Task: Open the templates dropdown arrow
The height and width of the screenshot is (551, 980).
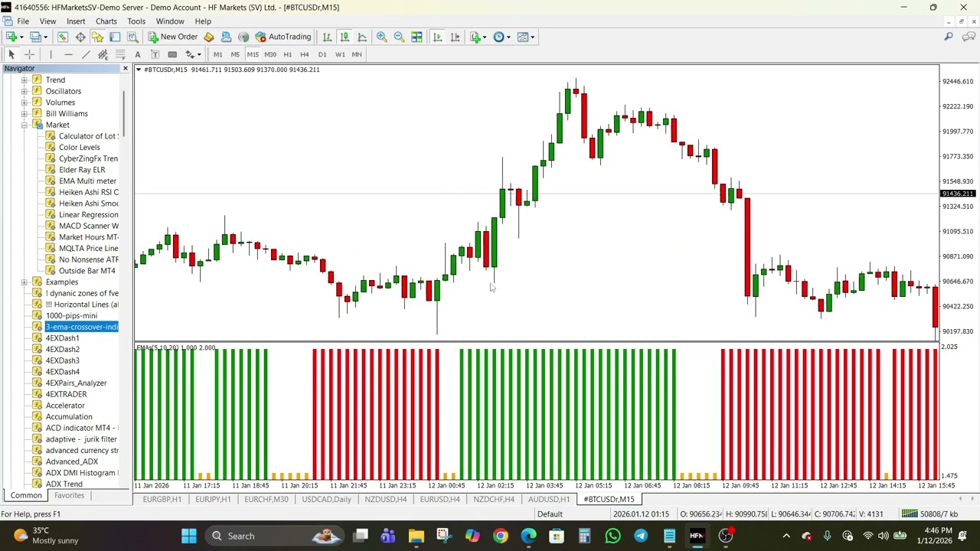Action: pos(532,37)
